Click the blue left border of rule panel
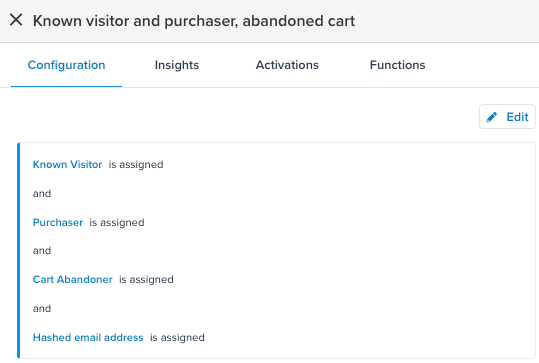 pyautogui.click(x=19, y=251)
